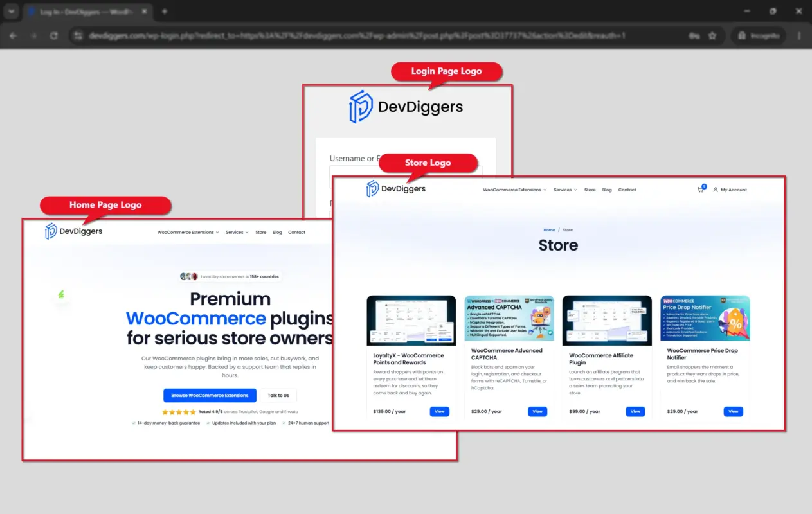The width and height of the screenshot is (812, 514).
Task: Click Browse WooCommerce Extensions button
Action: (210, 395)
